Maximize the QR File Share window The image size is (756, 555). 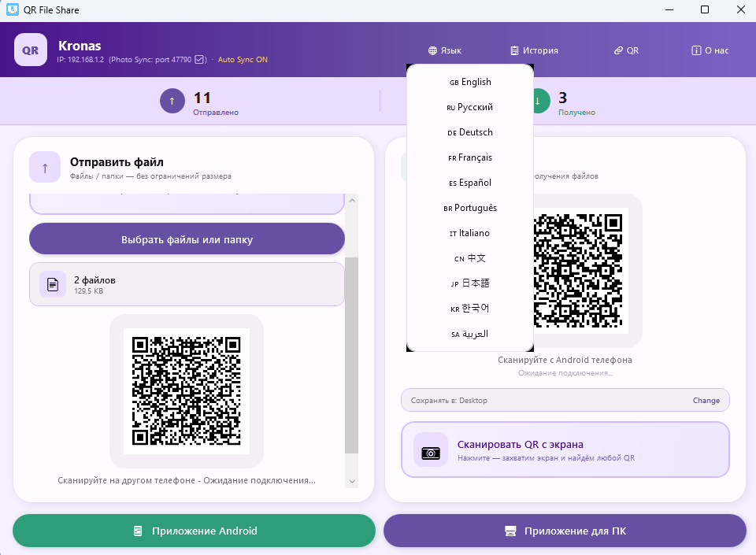pyautogui.click(x=705, y=9)
